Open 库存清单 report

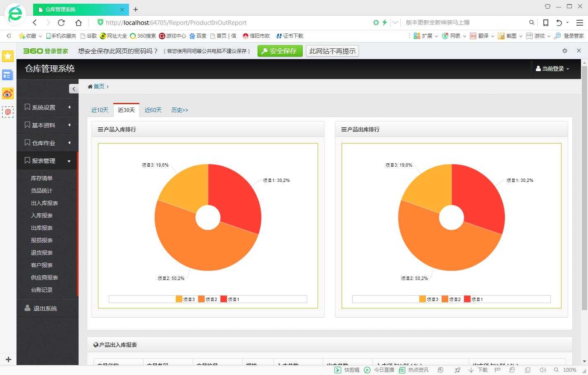point(42,178)
